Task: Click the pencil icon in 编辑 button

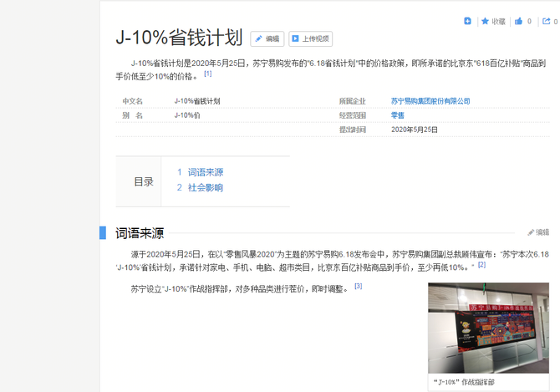Action: pyautogui.click(x=259, y=39)
